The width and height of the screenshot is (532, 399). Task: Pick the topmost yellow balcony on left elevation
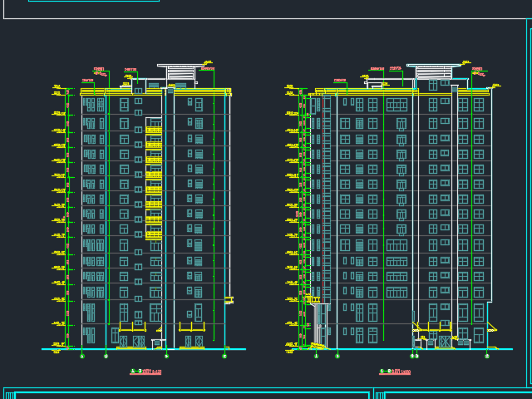[x=154, y=130]
